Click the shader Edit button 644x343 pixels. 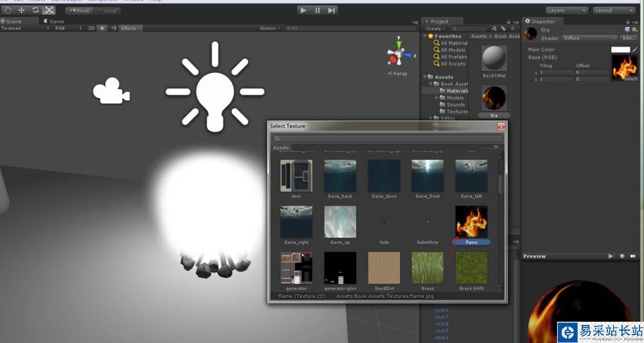pos(629,38)
